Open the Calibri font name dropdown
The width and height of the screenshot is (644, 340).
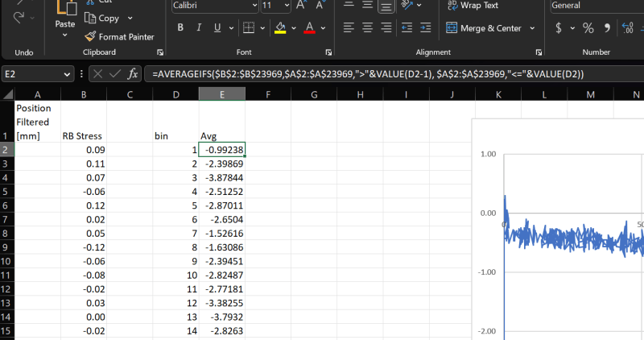[254, 6]
